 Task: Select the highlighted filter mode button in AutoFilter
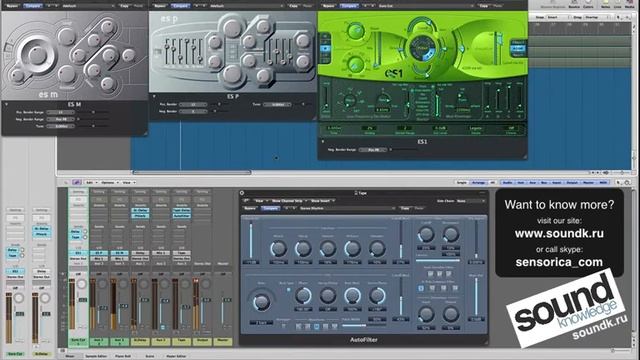421,288
